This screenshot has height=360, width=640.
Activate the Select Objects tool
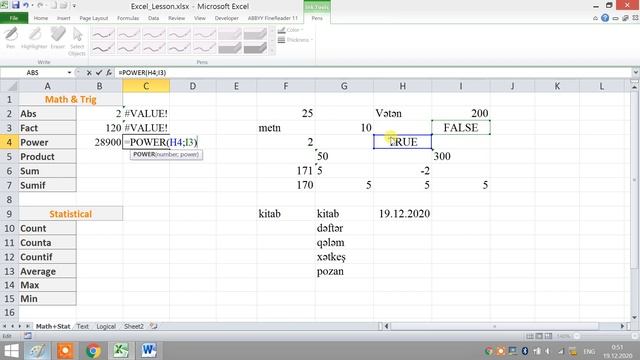coord(77,41)
